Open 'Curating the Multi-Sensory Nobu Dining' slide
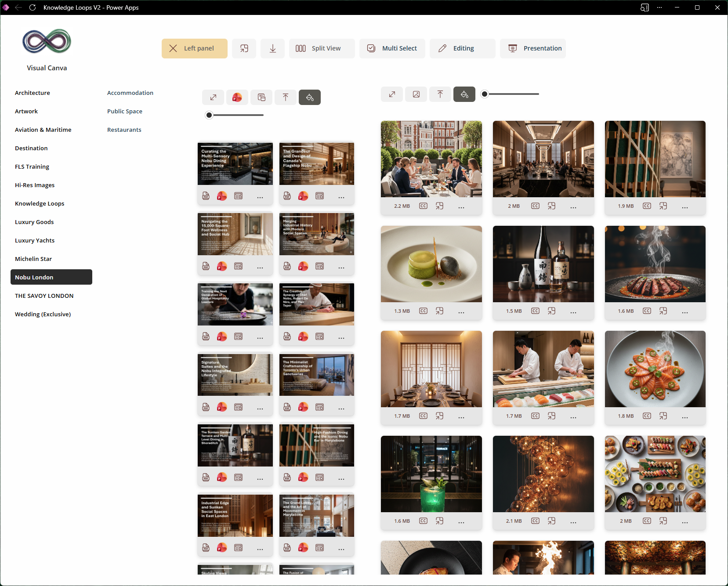Viewport: 728px width, 586px height. tap(235, 164)
